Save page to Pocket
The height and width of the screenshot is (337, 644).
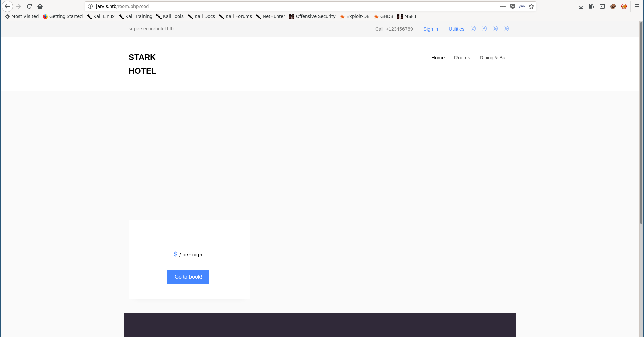513,6
